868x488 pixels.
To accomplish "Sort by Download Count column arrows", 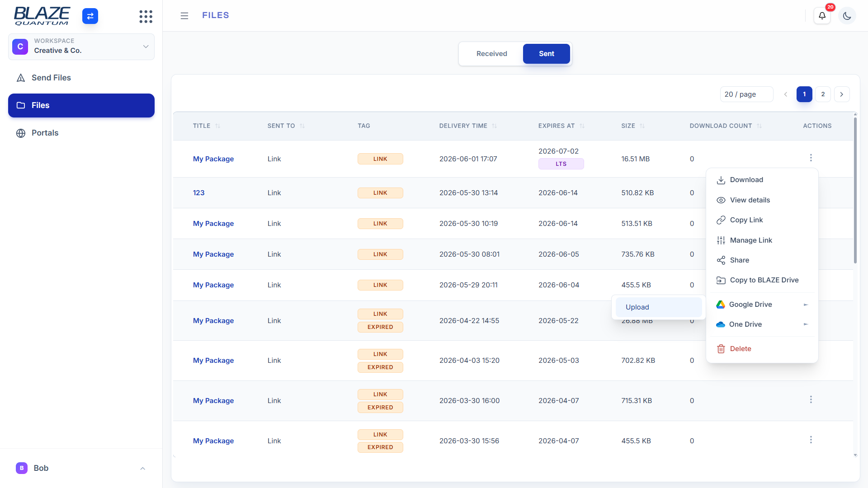I will click(759, 126).
